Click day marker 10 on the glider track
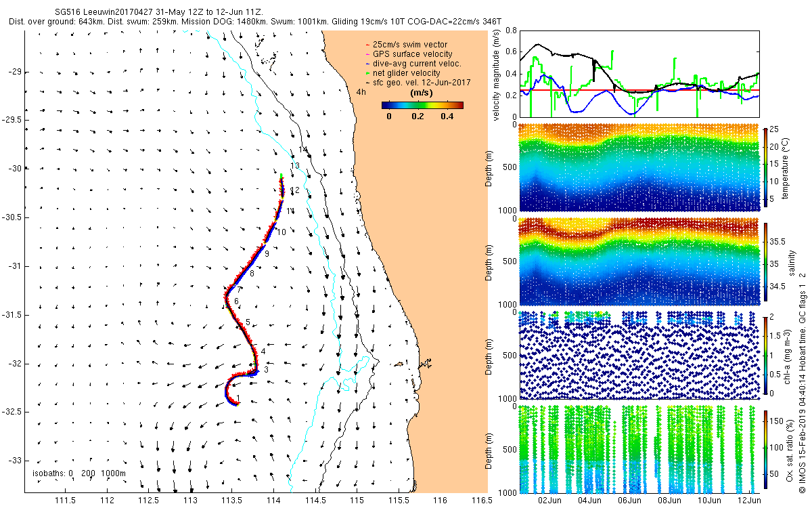The width and height of the screenshot is (812, 508). (281, 232)
